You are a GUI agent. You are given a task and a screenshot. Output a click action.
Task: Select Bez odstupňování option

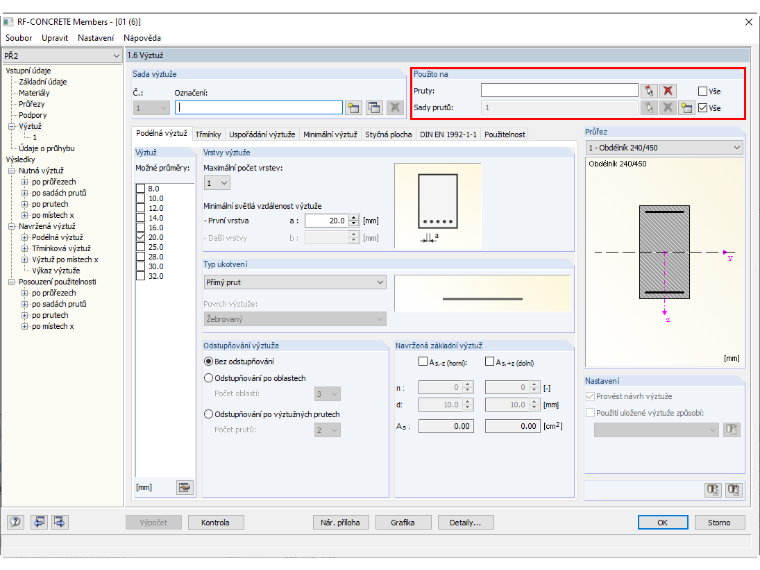click(x=208, y=361)
